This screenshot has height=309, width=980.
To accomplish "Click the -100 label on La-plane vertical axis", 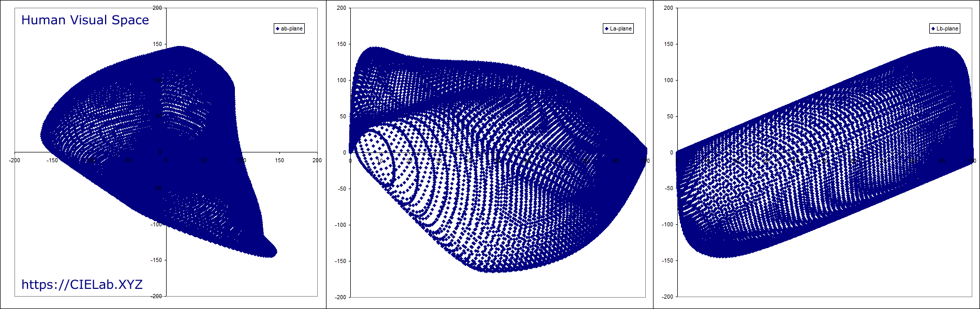I will tap(340, 225).
